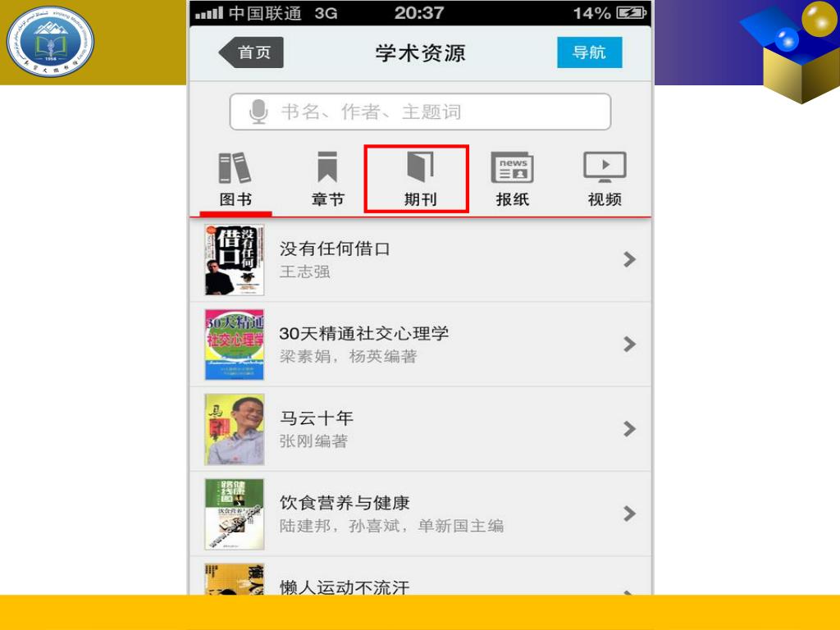
Task: Expand the arrow next to 没有任何借口
Action: (x=629, y=260)
